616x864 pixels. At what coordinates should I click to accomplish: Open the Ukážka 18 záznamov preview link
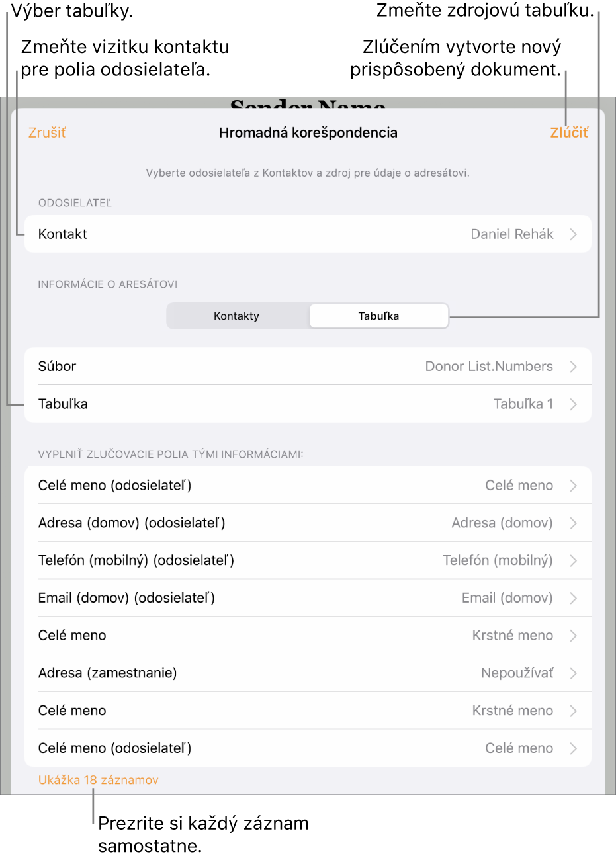tap(99, 780)
